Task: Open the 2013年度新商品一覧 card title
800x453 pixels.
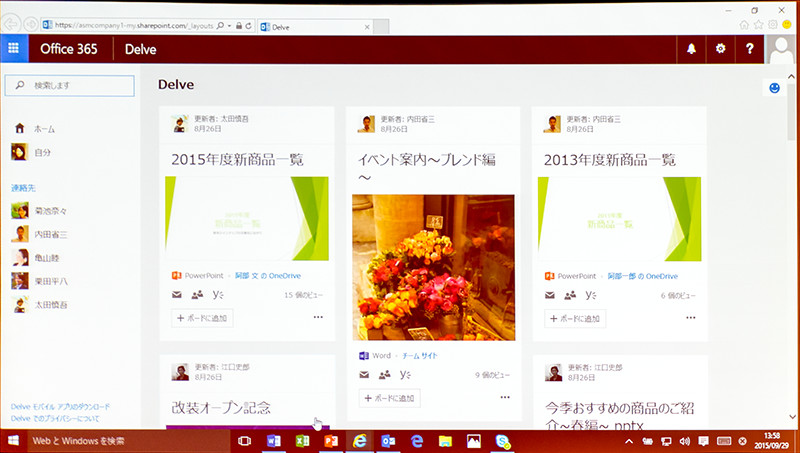Action: 610,160
